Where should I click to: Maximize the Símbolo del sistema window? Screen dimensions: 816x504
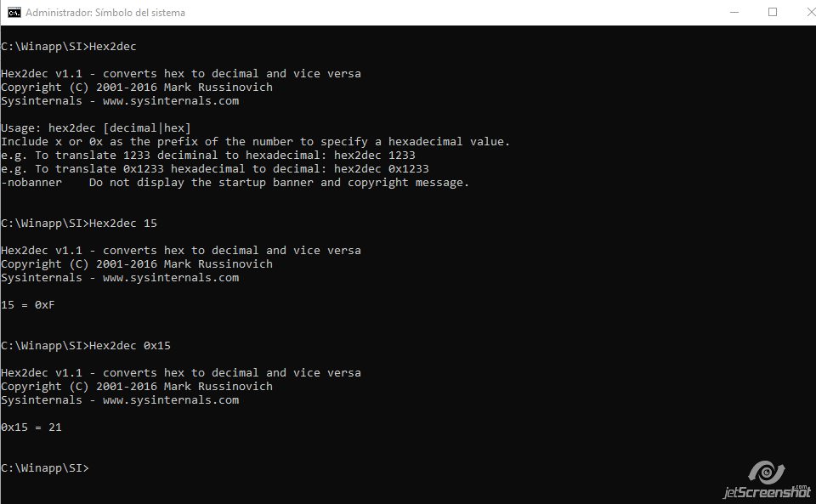click(x=773, y=13)
